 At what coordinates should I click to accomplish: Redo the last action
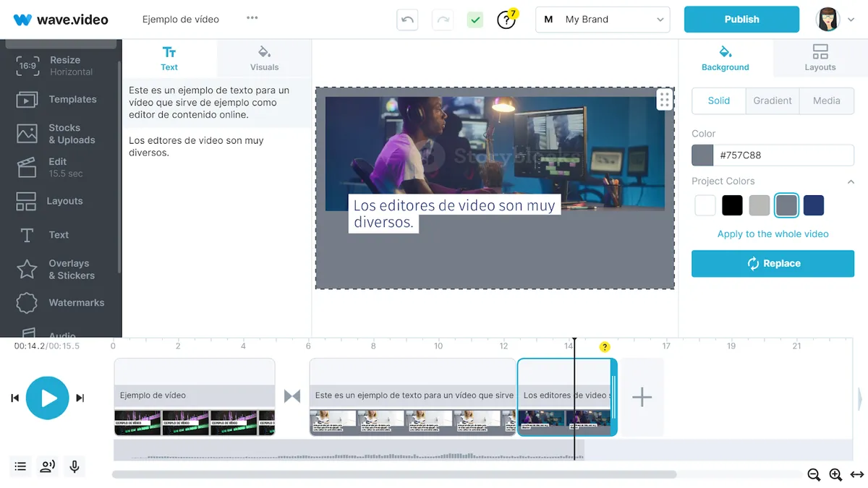coord(442,20)
